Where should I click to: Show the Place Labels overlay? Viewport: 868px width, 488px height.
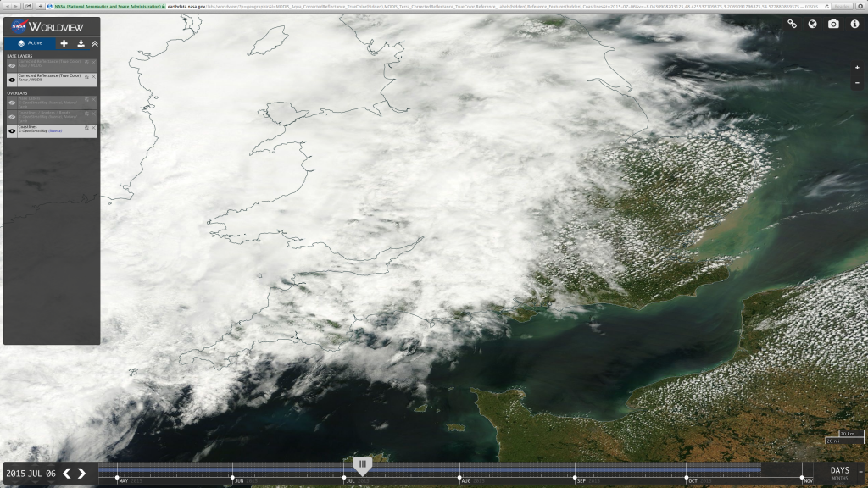click(12, 103)
